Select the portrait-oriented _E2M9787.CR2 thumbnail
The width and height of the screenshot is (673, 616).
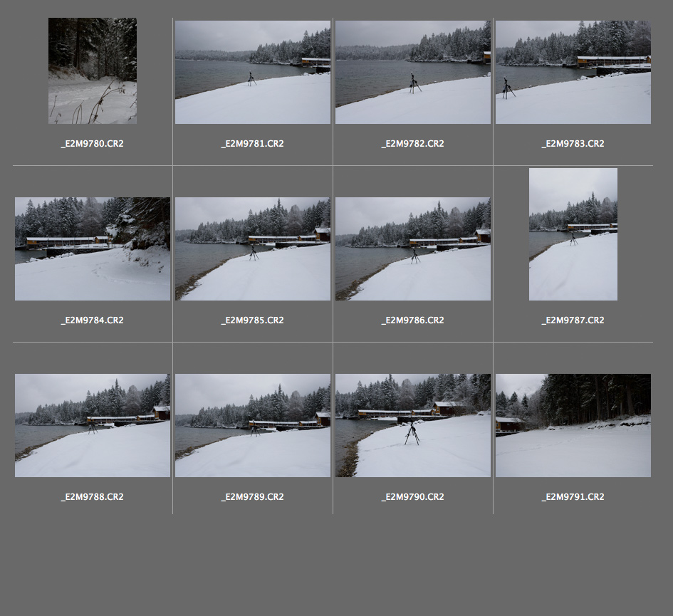point(573,234)
